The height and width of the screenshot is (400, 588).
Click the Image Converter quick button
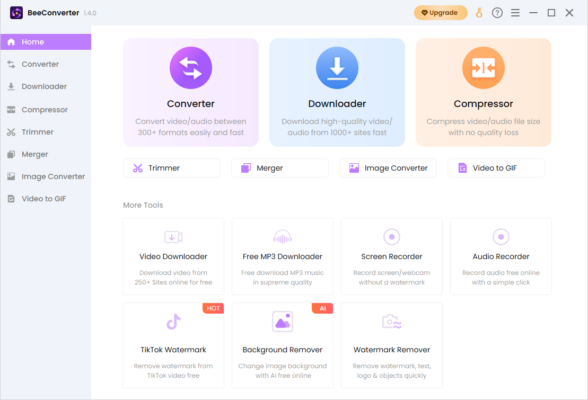(388, 168)
